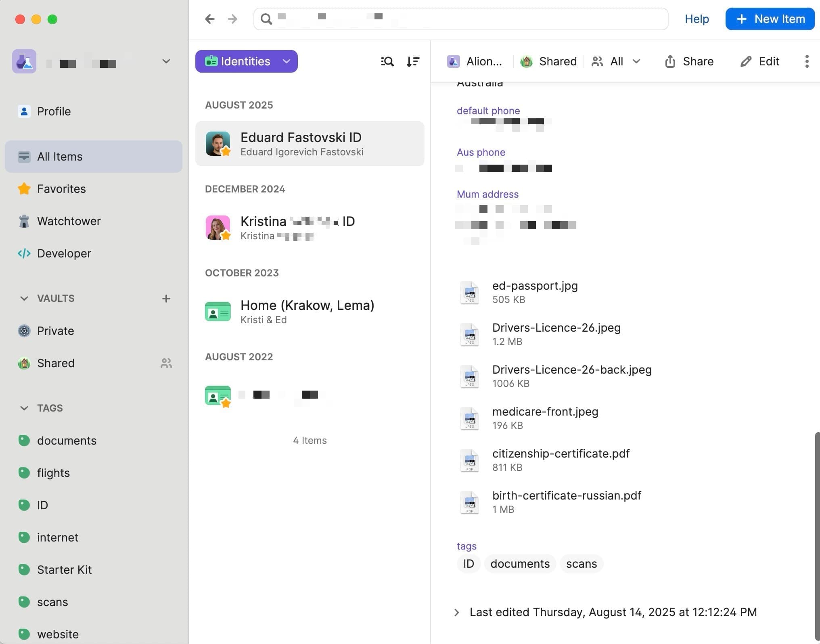Click the forward navigation arrow
Image resolution: width=820 pixels, height=644 pixels.
click(x=232, y=19)
